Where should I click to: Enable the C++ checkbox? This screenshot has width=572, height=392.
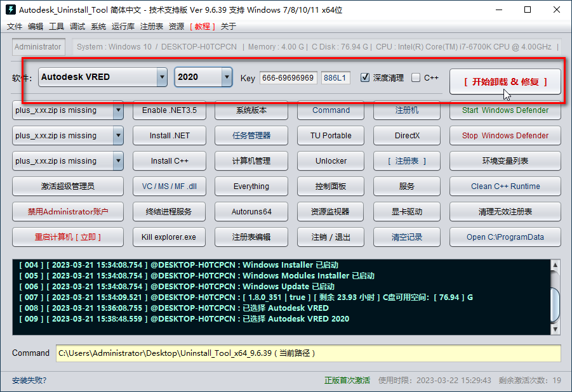[x=415, y=77]
